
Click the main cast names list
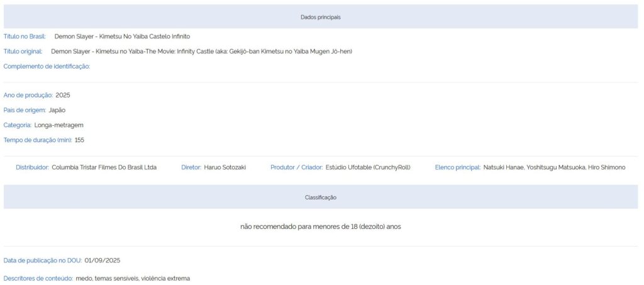coord(554,167)
